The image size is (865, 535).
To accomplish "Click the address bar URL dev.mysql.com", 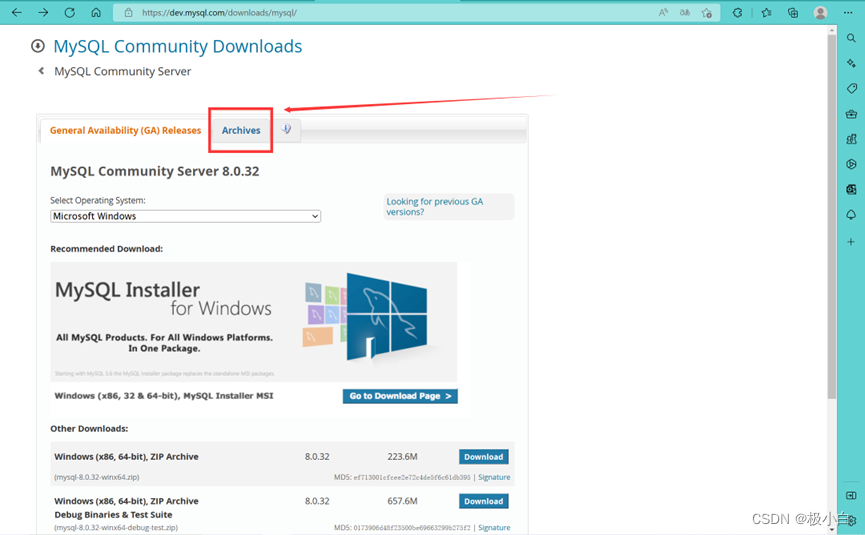I will coord(219,12).
